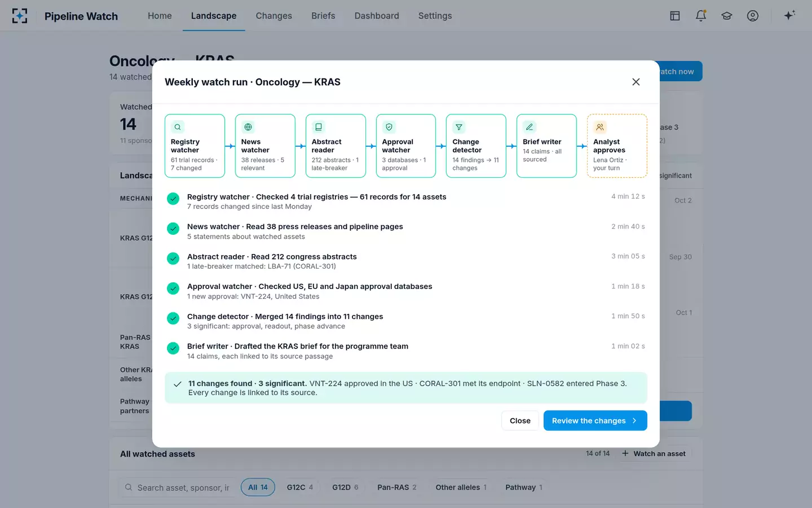812x508 pixels.
Task: Click green check beside Brief writer log row
Action: [x=173, y=348]
